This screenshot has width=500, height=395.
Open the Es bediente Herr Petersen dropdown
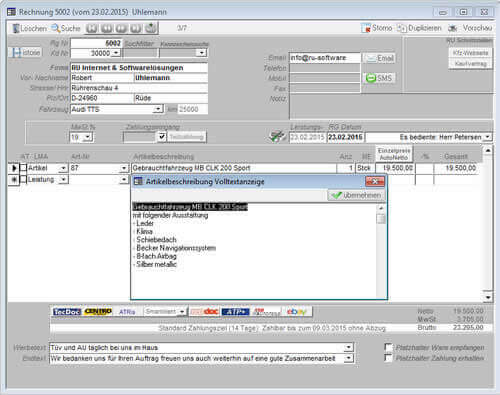coord(488,137)
